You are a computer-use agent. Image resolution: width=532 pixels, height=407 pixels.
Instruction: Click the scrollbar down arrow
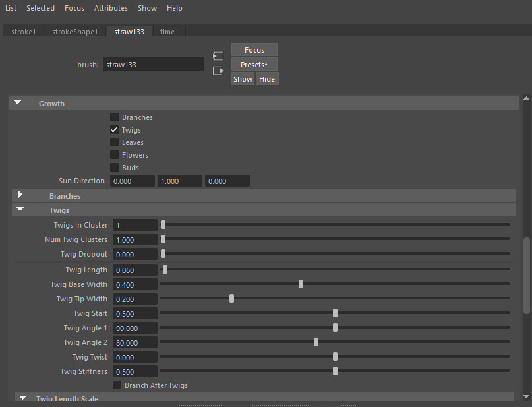pos(527,396)
